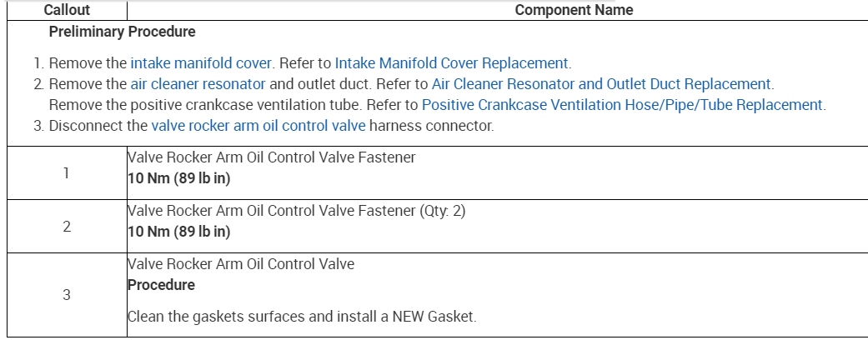Click the bold Procedure label in row 3
Image resolution: width=868 pixels, height=350 pixels.
[161, 285]
